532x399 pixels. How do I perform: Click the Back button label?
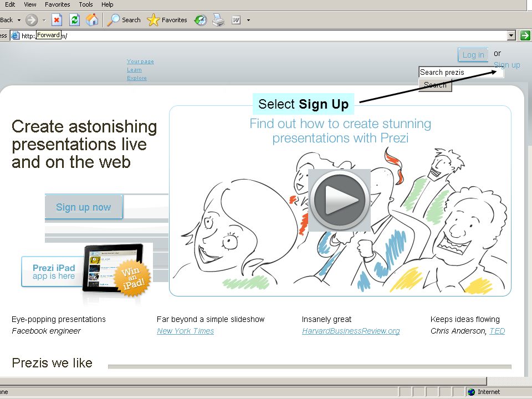[7, 20]
